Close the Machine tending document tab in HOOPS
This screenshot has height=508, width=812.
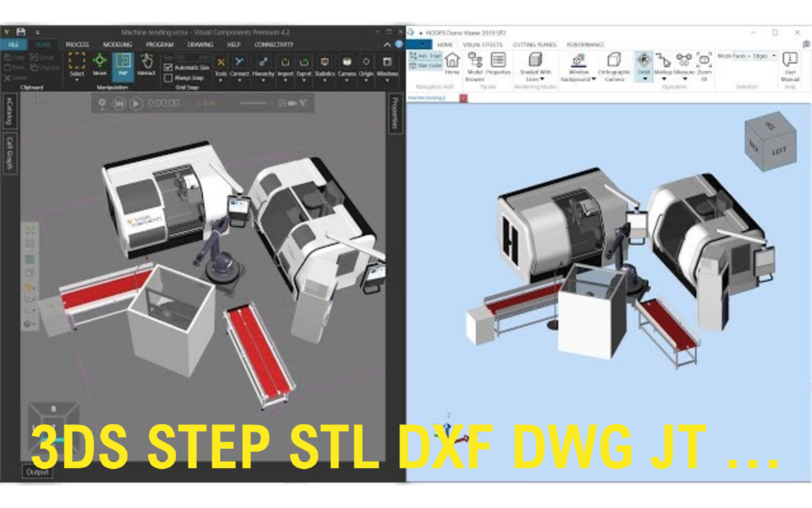pyautogui.click(x=464, y=98)
